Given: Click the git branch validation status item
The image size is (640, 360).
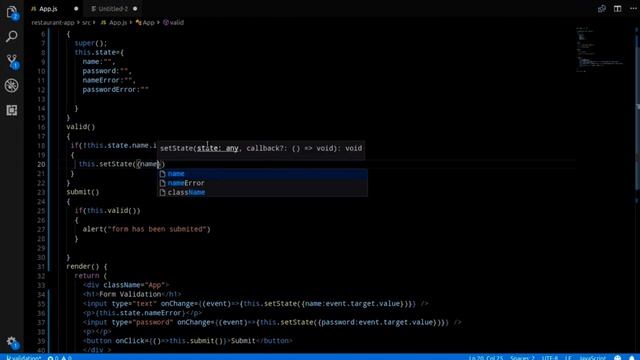Looking at the screenshot, I should pos(24,357).
